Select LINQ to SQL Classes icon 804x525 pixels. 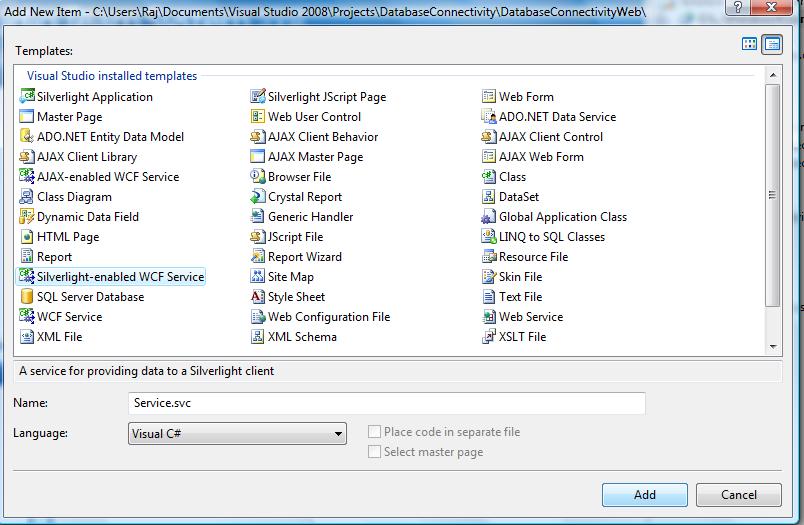coord(489,236)
